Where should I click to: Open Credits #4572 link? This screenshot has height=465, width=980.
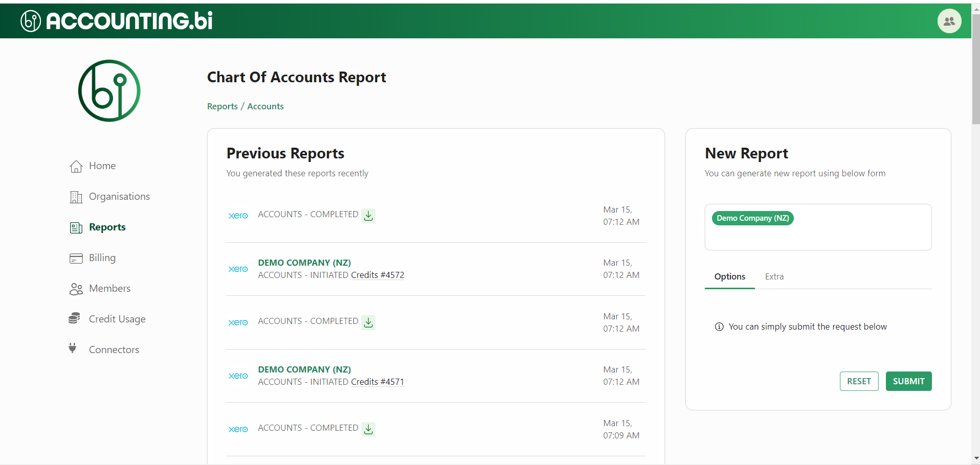pos(377,275)
